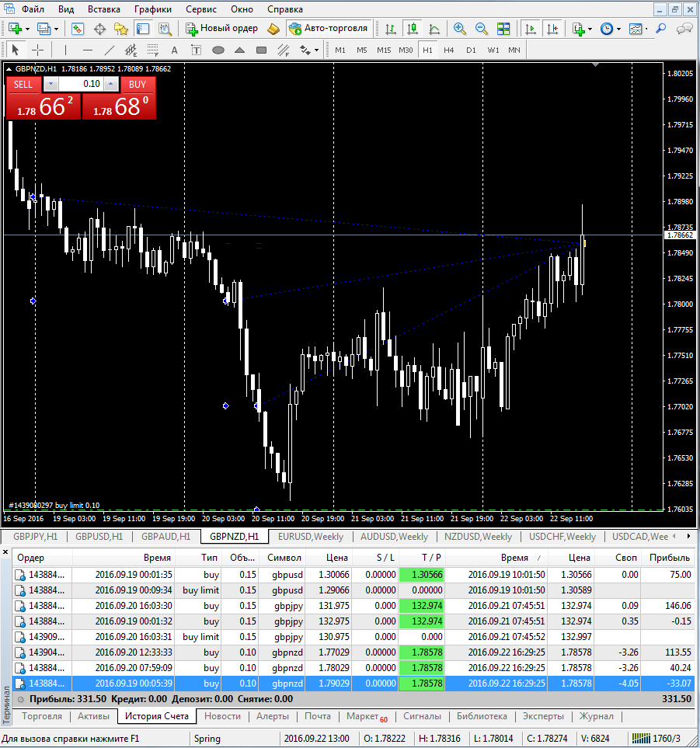Click the Новый ордер button

(x=222, y=29)
